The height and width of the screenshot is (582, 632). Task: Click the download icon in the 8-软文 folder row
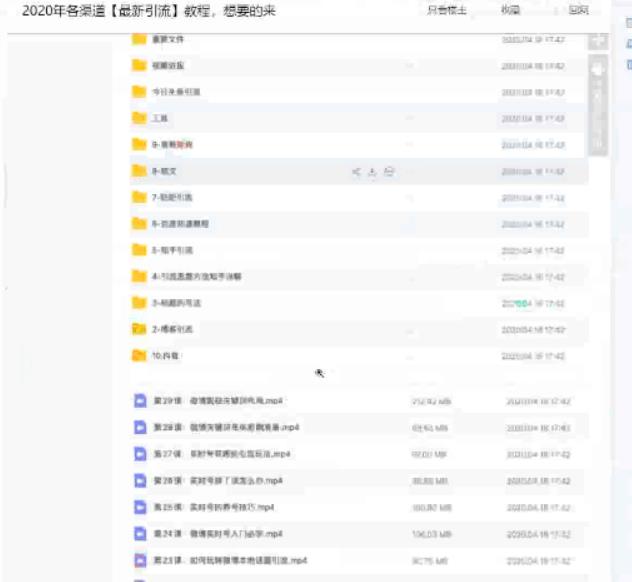[372, 172]
